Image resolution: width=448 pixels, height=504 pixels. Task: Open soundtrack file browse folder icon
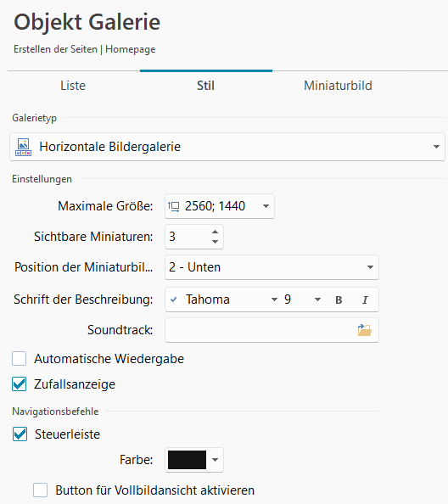tap(365, 330)
